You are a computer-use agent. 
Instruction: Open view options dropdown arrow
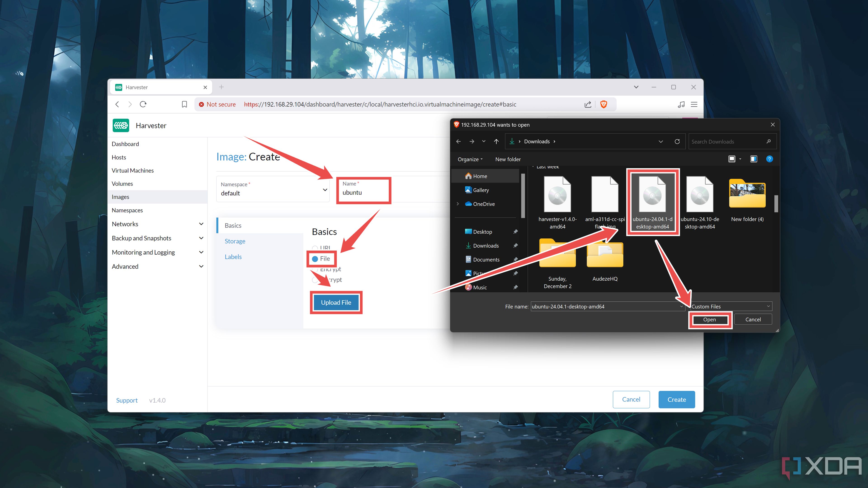[740, 159]
